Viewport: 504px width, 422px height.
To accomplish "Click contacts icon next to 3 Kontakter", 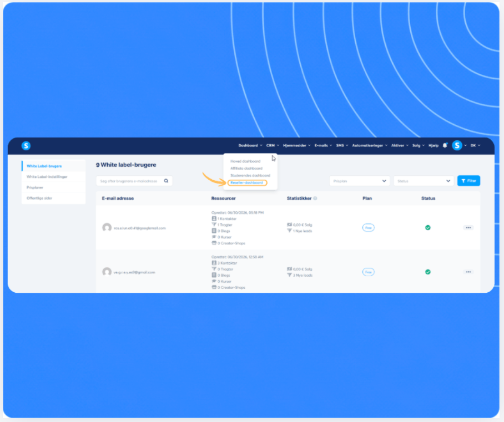I will 214,263.
